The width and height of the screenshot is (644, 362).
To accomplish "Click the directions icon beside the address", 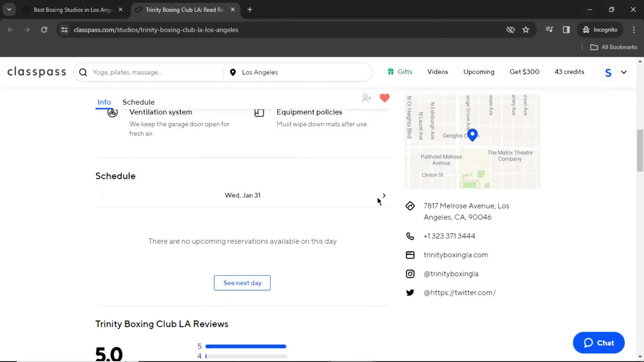I will 410,206.
